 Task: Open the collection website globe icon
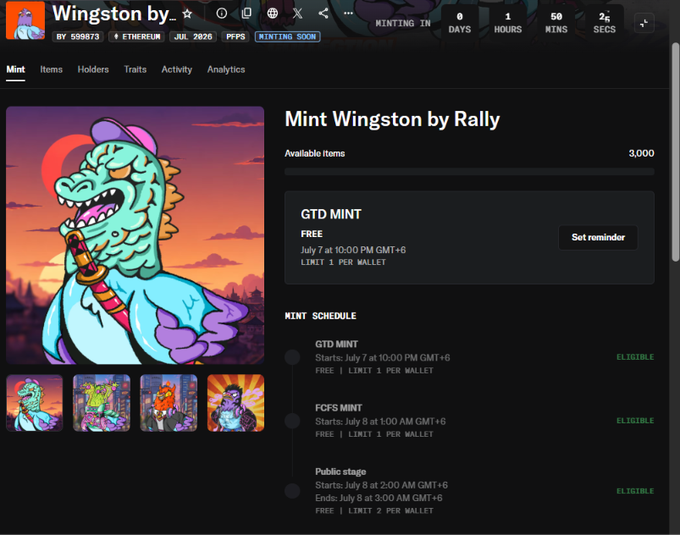point(272,13)
